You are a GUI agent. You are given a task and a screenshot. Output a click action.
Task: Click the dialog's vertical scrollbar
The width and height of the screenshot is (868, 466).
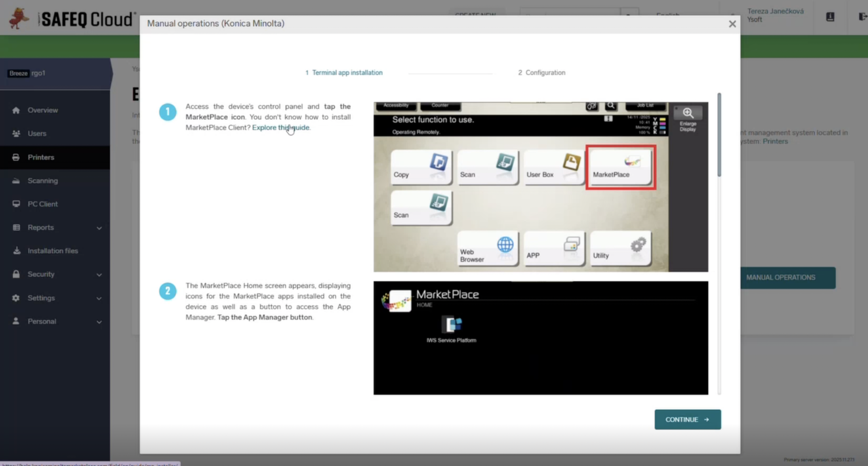tap(719, 135)
